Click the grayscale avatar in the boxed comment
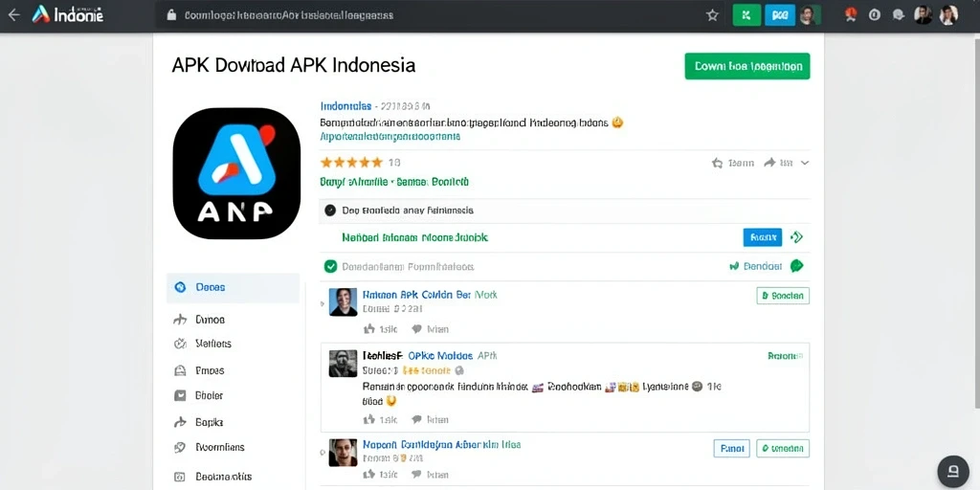Viewport: 980px width, 490px height. point(344,363)
